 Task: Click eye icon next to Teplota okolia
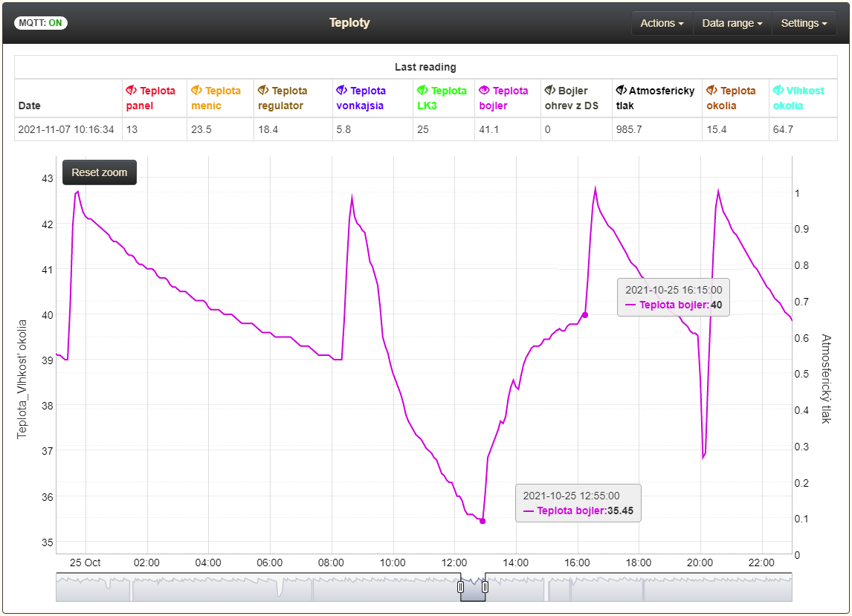click(x=711, y=91)
